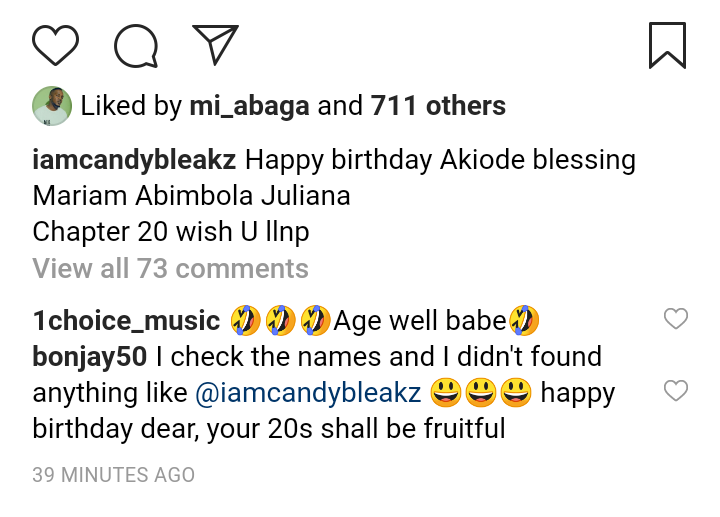Like the 1choice_music comment

676,319
